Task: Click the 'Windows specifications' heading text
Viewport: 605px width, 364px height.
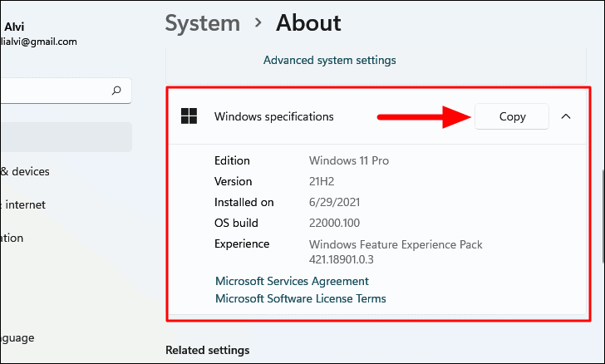Action: tap(274, 116)
